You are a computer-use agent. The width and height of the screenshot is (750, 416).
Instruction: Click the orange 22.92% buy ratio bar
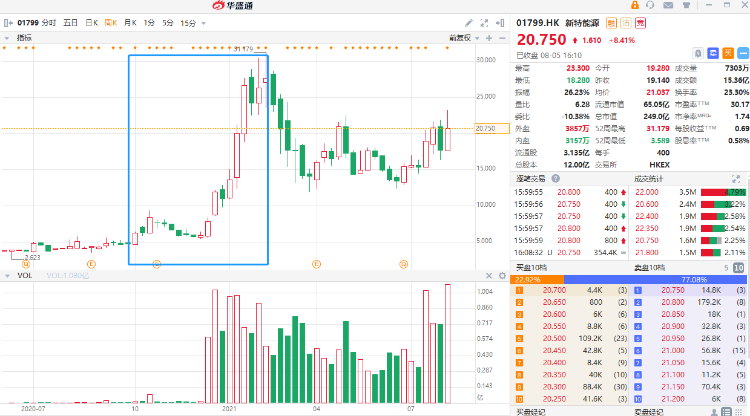pos(537,280)
